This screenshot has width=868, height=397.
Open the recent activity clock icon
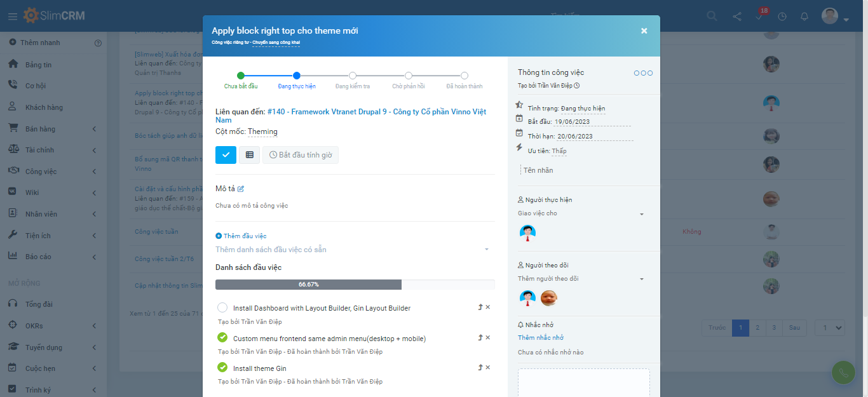[x=782, y=16]
